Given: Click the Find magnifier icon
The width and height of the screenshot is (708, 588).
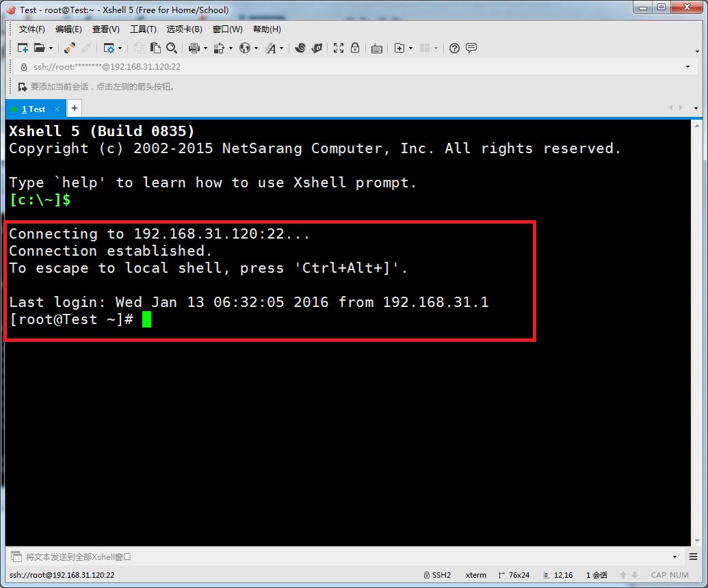Looking at the screenshot, I should click(x=172, y=48).
